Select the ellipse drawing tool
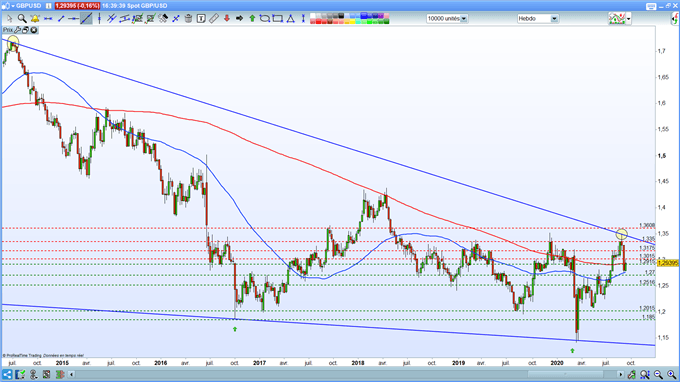The image size is (680, 382). [265, 19]
